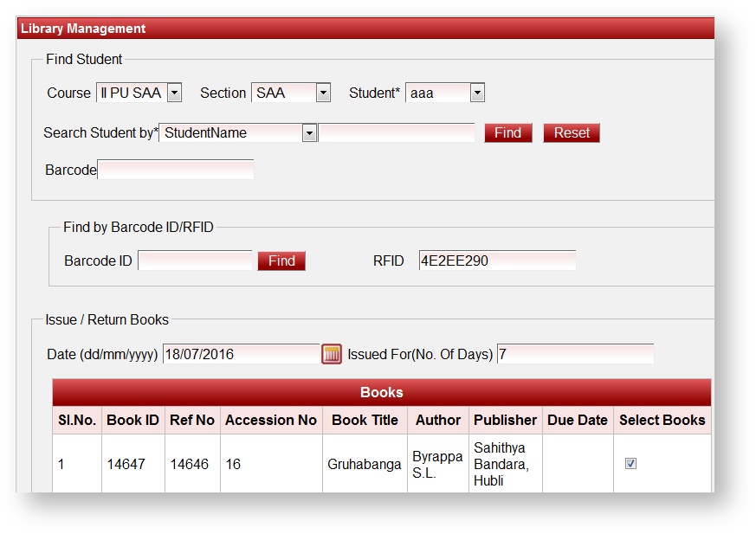Click the Accession No column header
This screenshot has width=756, height=534.
coord(271,420)
